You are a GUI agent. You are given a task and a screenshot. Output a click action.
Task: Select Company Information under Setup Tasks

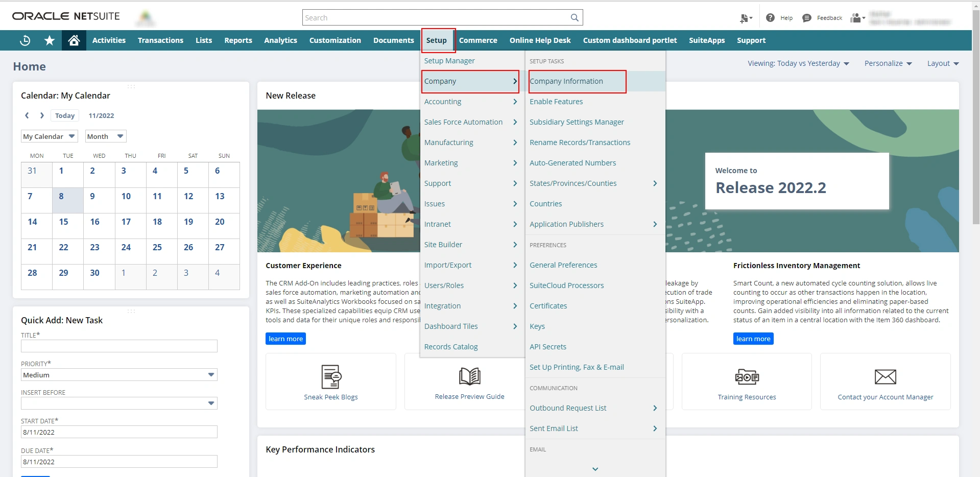[566, 81]
